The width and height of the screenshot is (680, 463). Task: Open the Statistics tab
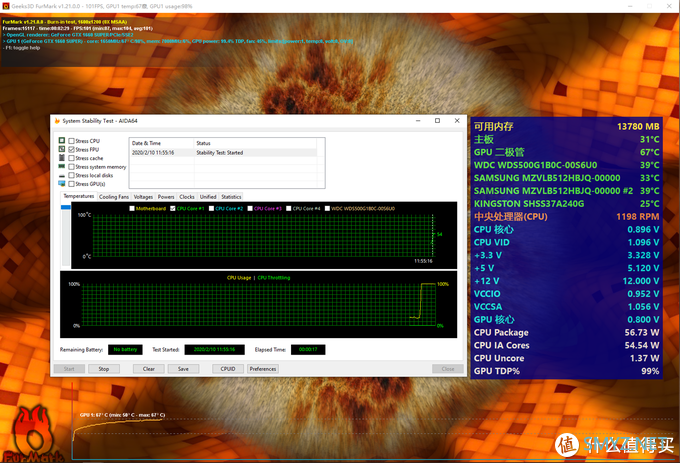[x=231, y=197]
